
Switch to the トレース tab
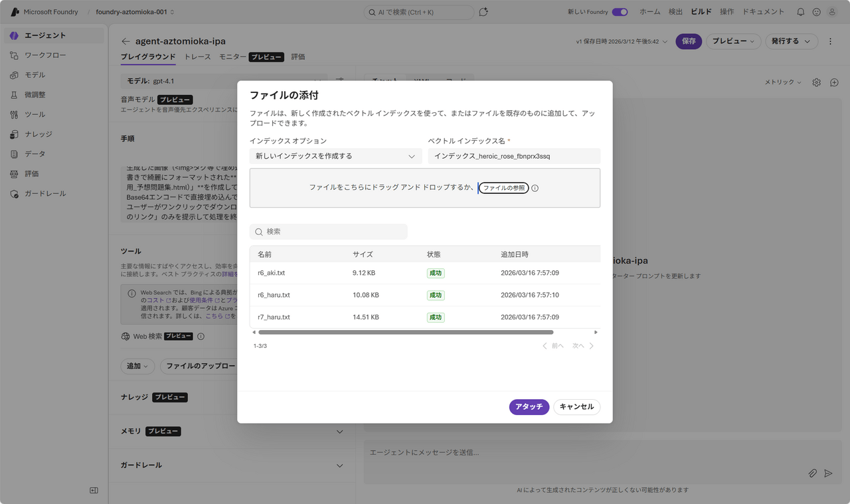pyautogui.click(x=197, y=57)
